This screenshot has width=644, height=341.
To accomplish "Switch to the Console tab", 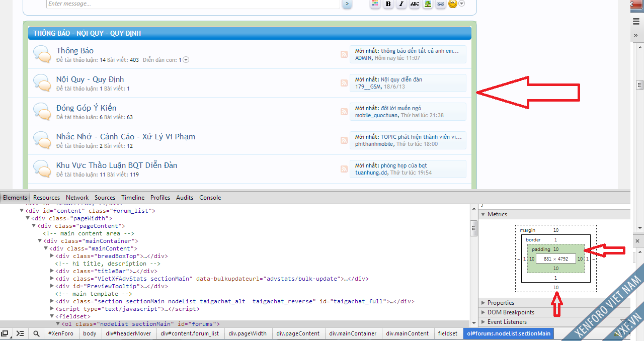I will 210,198.
